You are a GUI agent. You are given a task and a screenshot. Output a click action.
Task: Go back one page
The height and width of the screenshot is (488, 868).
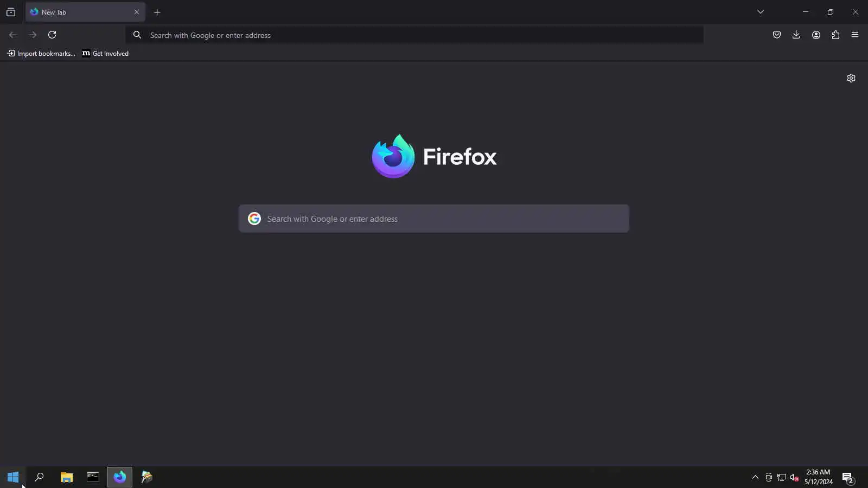coord(13,35)
